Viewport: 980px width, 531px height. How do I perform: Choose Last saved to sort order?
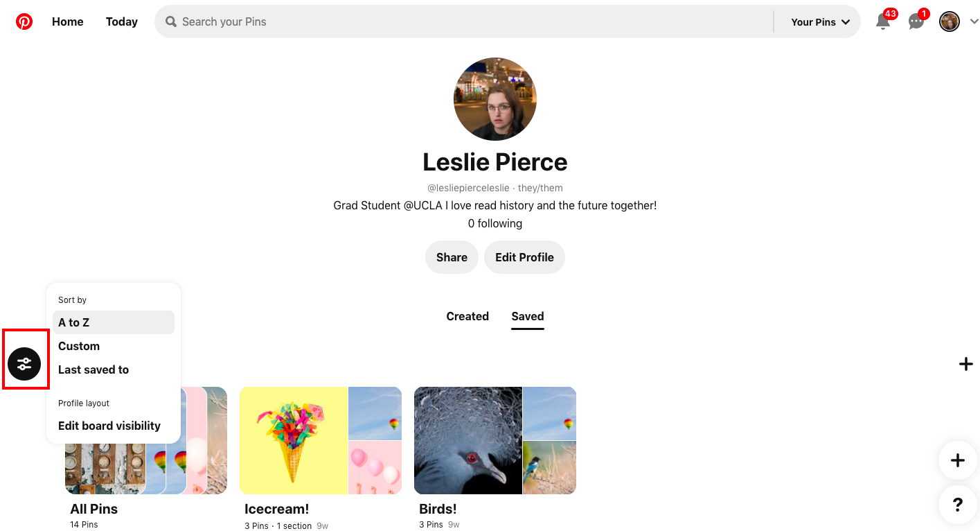click(x=93, y=369)
